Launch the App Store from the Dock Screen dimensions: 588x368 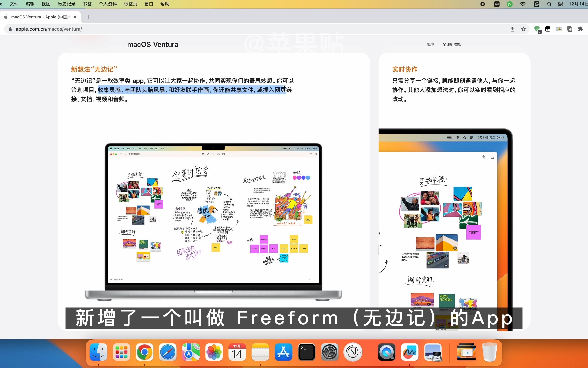283,352
